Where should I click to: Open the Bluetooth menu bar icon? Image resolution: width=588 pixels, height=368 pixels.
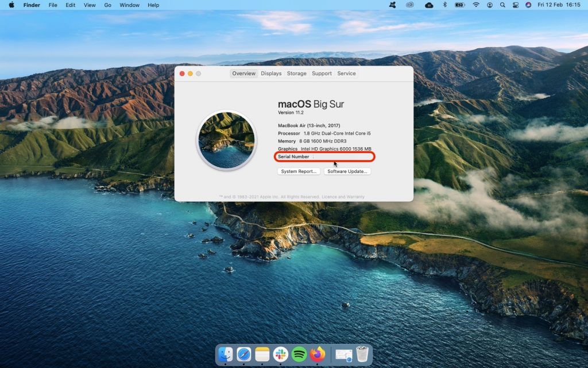coord(444,5)
